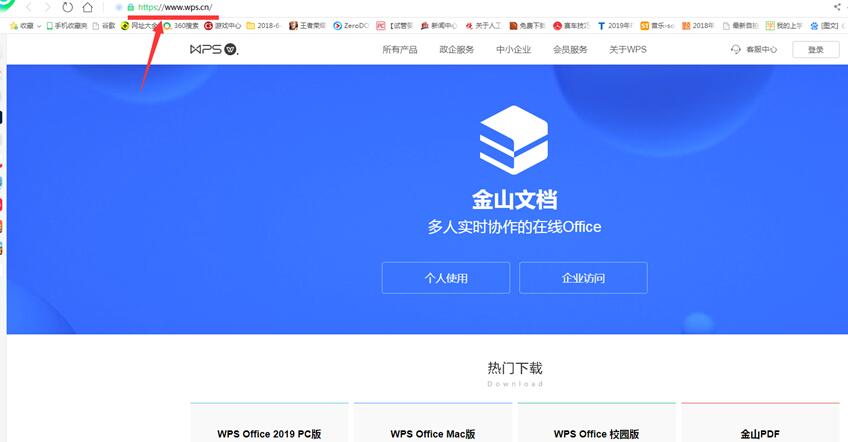The width and height of the screenshot is (848, 442).
Task: Open the browser home page icon
Action: (87, 7)
